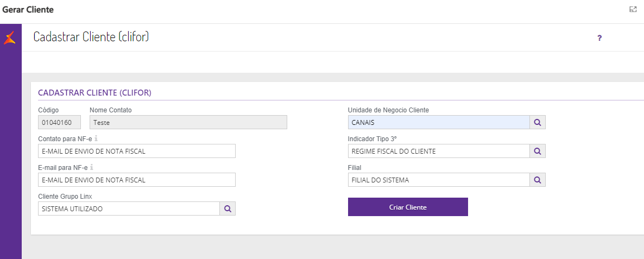Expand window using top-right pop-out icon
The width and height of the screenshot is (644, 259).
(633, 9)
